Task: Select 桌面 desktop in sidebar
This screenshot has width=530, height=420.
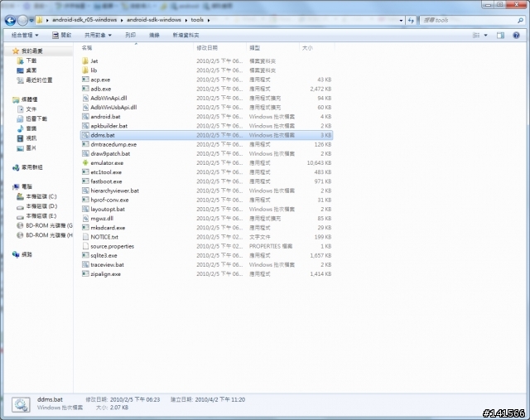Action: point(31,70)
